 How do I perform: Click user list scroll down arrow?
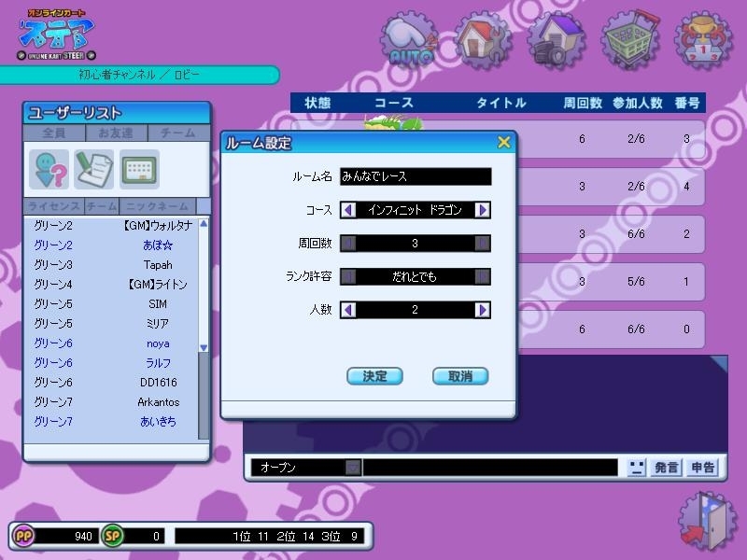pos(204,348)
